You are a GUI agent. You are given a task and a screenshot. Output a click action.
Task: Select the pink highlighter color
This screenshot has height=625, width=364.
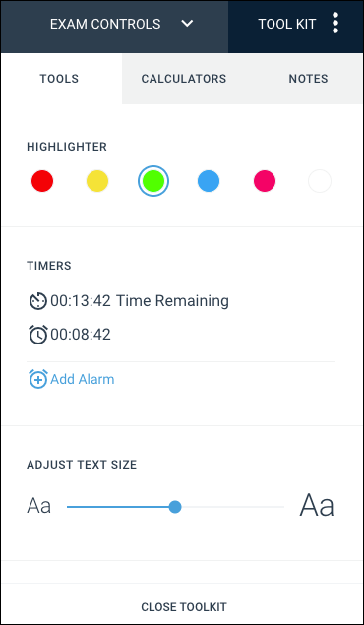pyautogui.click(x=265, y=181)
